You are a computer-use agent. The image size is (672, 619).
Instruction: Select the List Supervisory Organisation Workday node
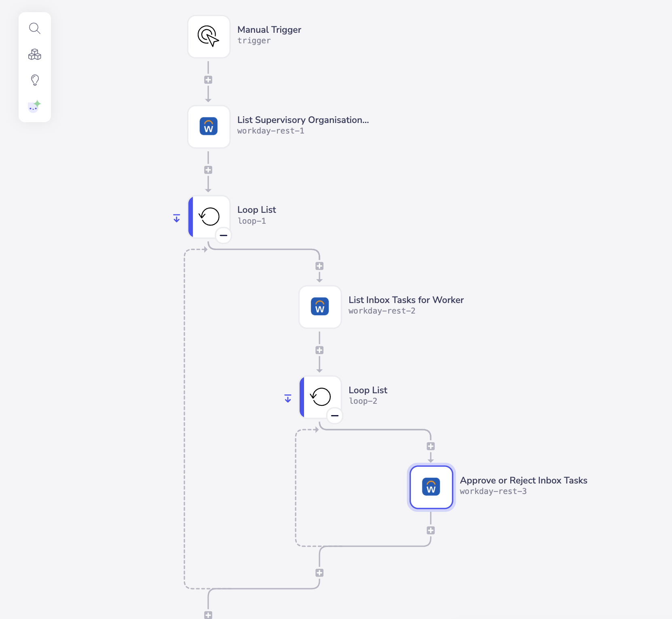(x=209, y=127)
